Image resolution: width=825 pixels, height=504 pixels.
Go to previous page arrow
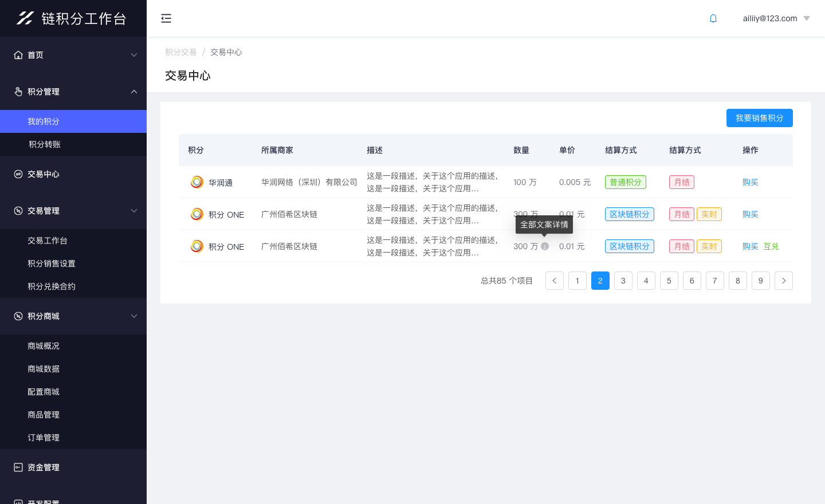[x=555, y=281]
